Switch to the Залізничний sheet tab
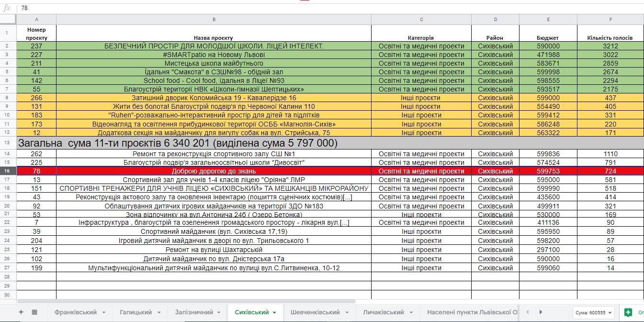 (x=193, y=312)
